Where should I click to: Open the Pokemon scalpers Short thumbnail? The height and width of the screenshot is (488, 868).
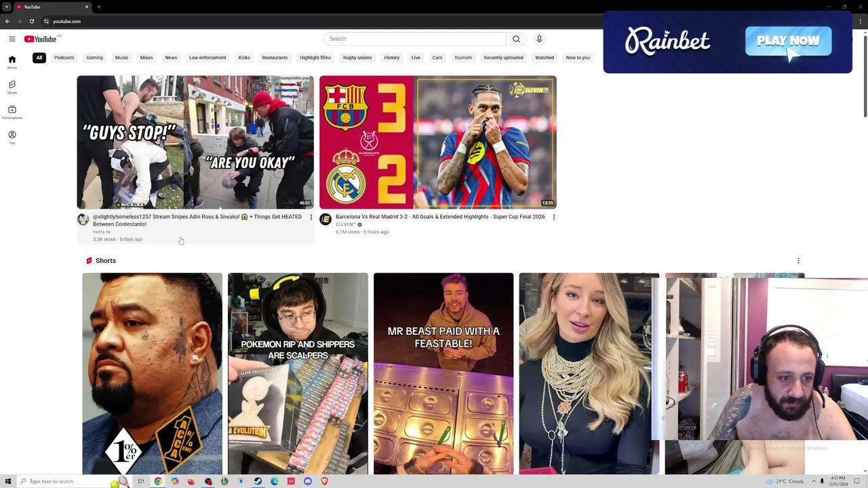click(x=298, y=373)
